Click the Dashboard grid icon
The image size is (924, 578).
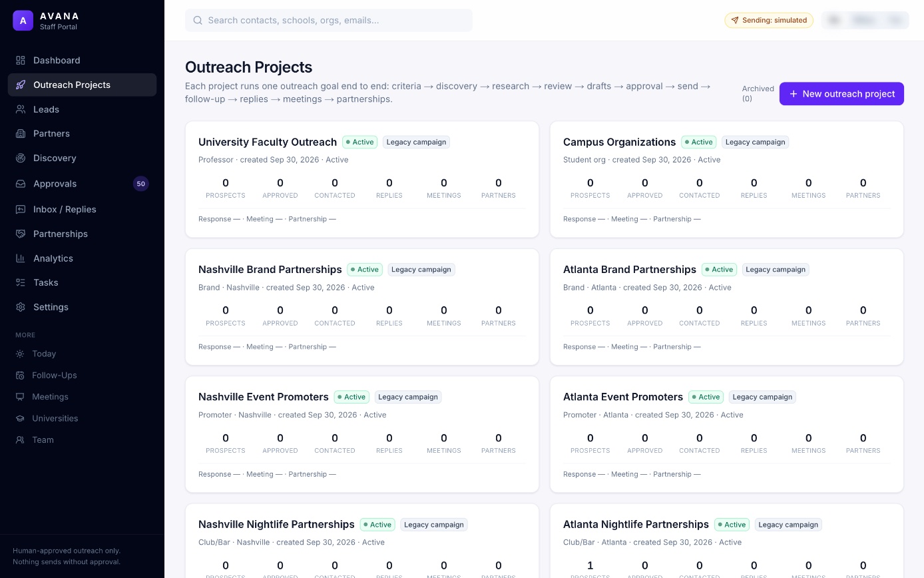(x=21, y=60)
